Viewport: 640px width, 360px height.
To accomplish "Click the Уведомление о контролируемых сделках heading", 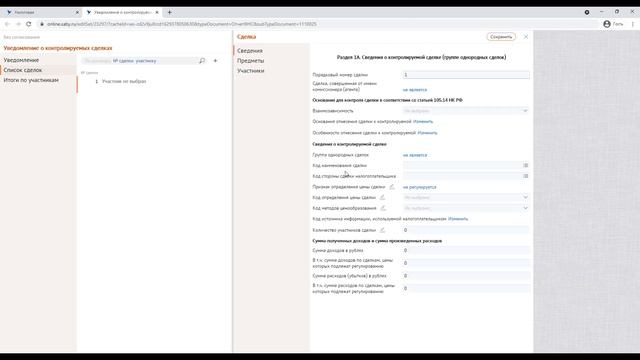I will pyautogui.click(x=58, y=48).
